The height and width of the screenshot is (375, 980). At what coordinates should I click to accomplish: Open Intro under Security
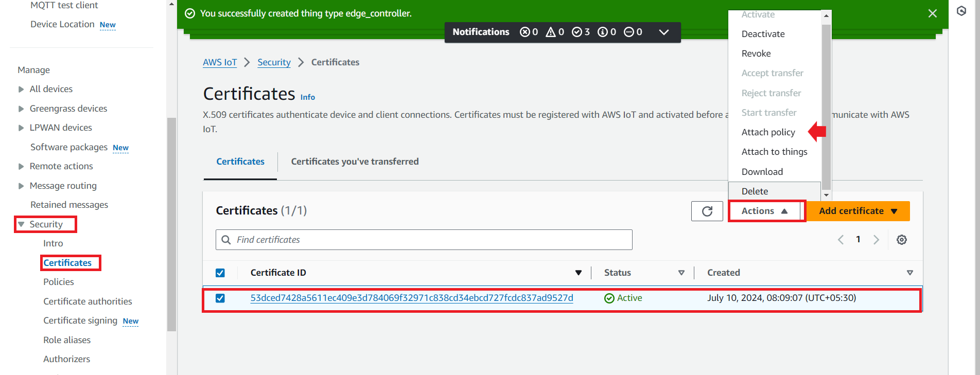(x=53, y=243)
